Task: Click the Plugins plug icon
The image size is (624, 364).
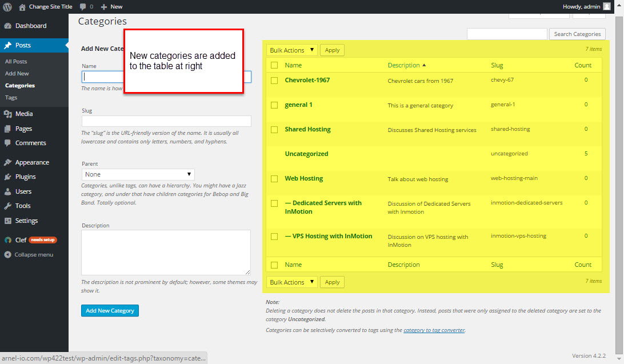Action: pos(7,177)
